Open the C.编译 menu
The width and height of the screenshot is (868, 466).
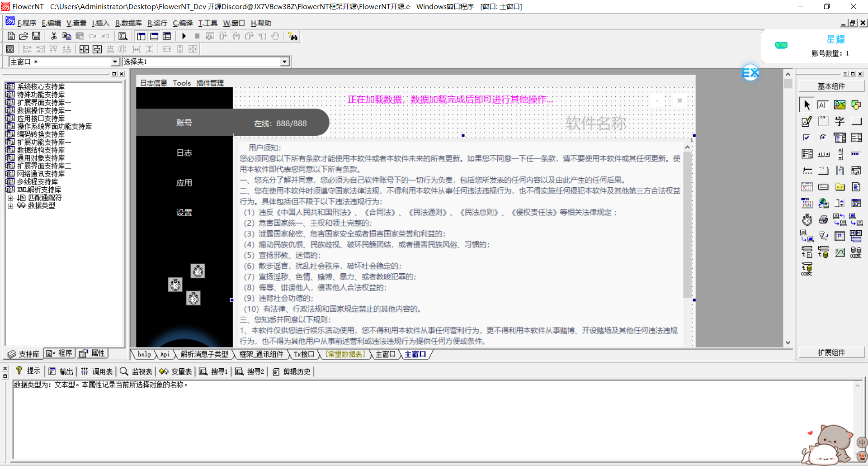(x=183, y=23)
